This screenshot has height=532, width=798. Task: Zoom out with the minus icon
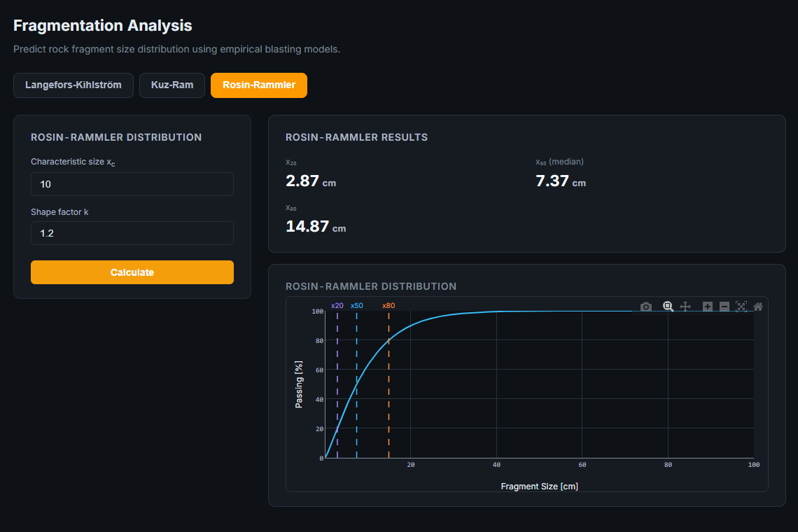(724, 307)
